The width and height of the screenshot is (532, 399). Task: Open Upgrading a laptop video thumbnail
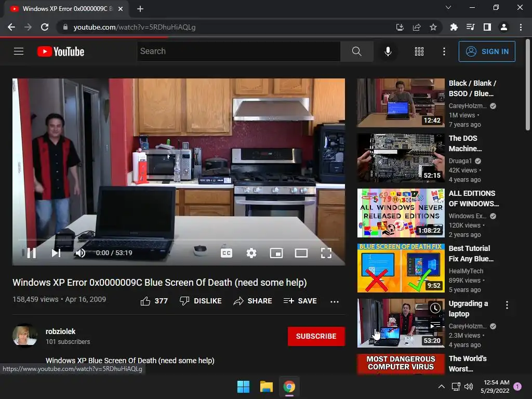(401, 323)
